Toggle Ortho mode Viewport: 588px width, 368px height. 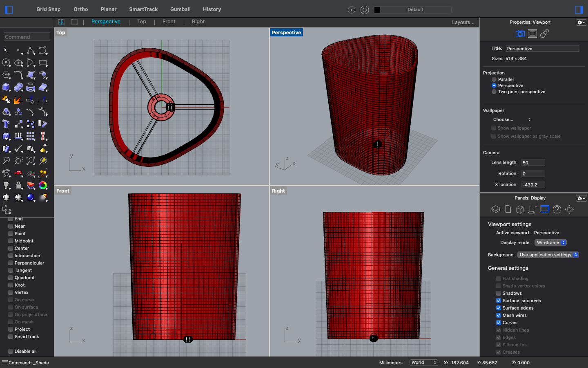click(81, 9)
